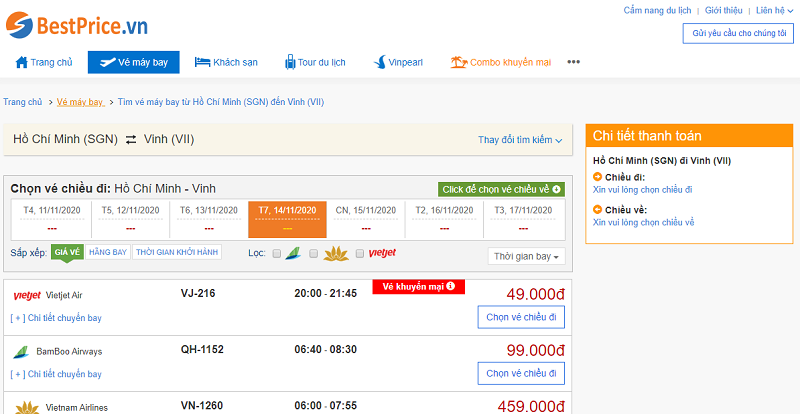
Task: Click the Bamboo Airways logo filter
Action: (x=293, y=253)
